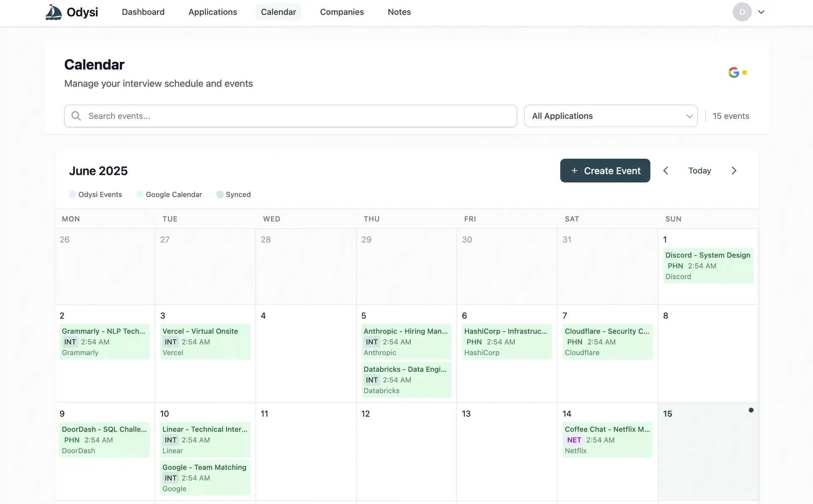Click INT badge on Vercel event
This screenshot has height=504, width=813.
[x=171, y=342]
